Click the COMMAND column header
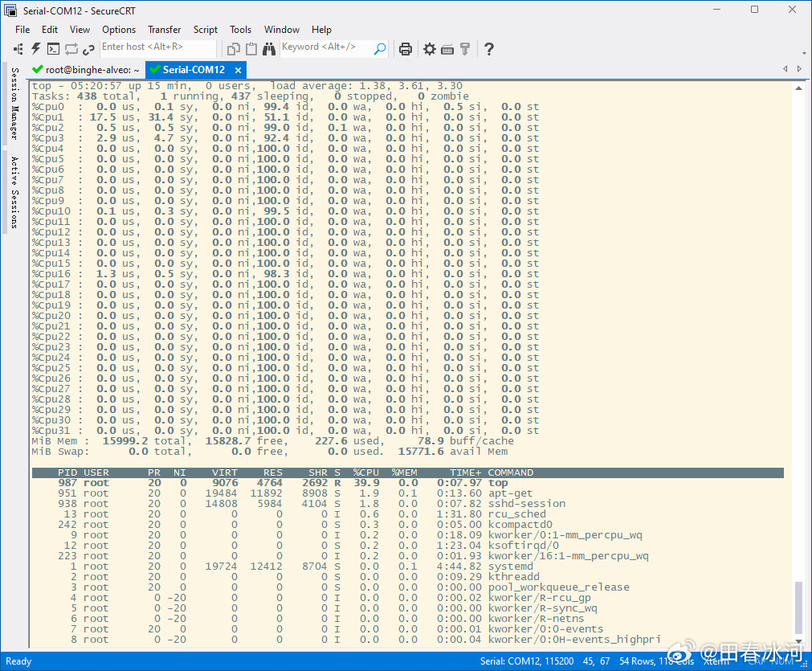Screen dimensions: 812x671 coord(511,473)
